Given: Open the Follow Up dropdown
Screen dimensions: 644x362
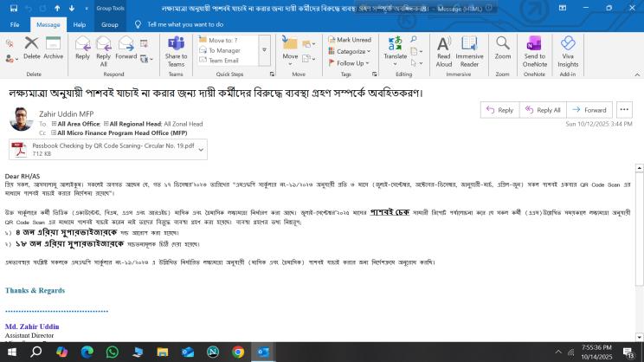Looking at the screenshot, I should 351,63.
